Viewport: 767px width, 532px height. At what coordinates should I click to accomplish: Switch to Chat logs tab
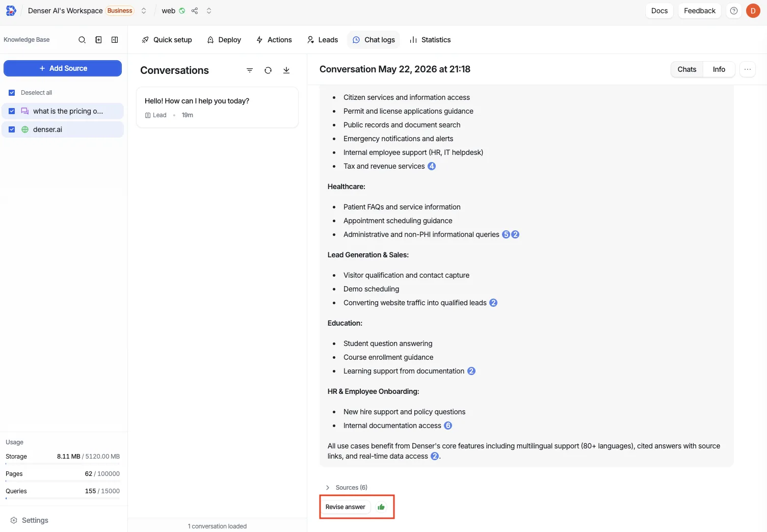coord(374,40)
